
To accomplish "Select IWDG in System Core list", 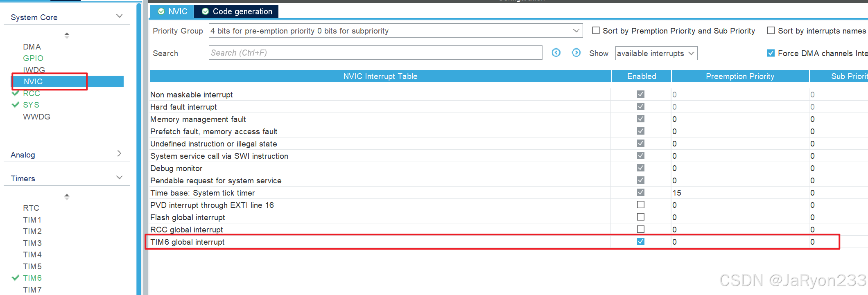I will coord(34,70).
